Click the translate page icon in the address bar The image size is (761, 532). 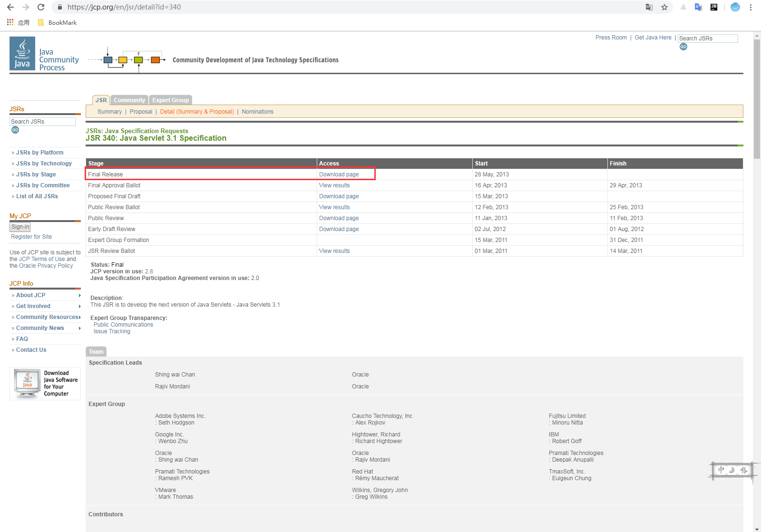tap(649, 7)
